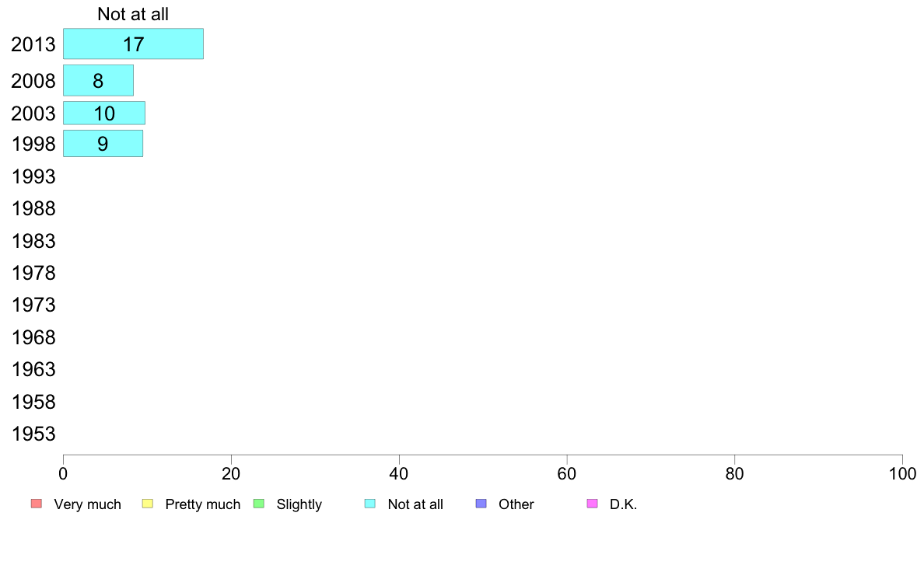Viewport: 924px width, 572px height.
Task: Click the 100 tick on x-axis
Action: 902,473
